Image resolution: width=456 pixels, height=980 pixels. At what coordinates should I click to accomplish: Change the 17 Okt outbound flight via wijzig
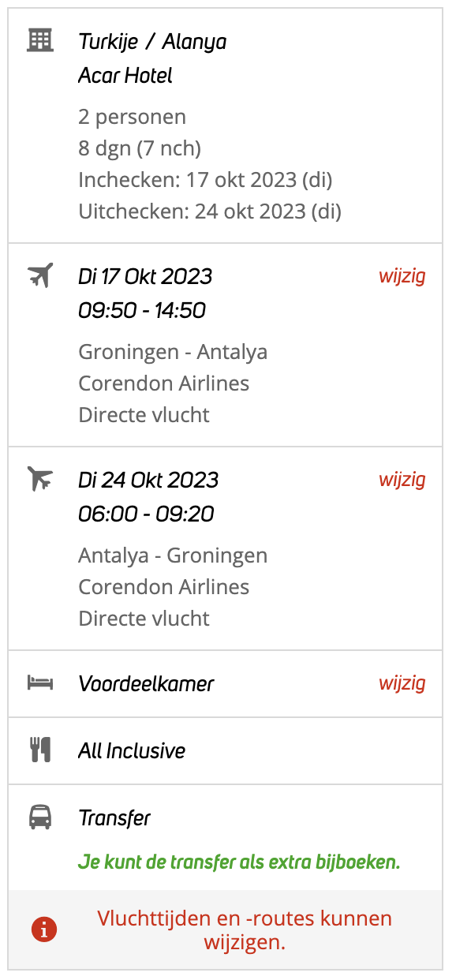pos(402,276)
